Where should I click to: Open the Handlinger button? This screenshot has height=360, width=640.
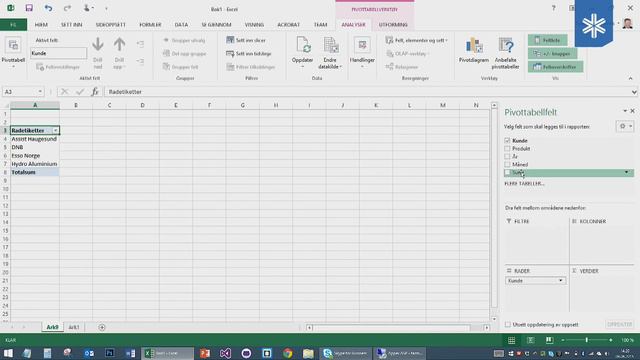point(362,52)
